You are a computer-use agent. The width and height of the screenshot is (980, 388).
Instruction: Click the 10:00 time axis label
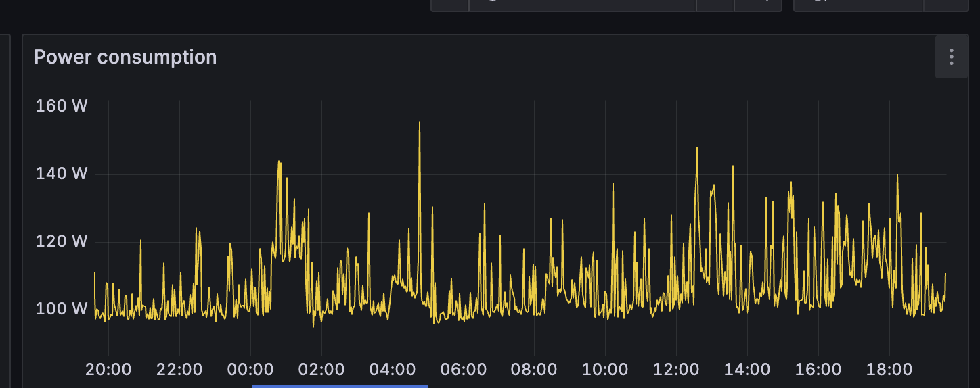(605, 370)
